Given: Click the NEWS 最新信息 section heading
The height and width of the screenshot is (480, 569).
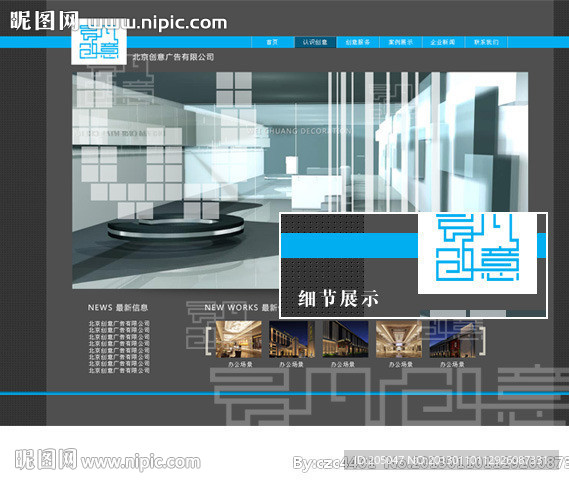Looking at the screenshot, I should pyautogui.click(x=118, y=308).
